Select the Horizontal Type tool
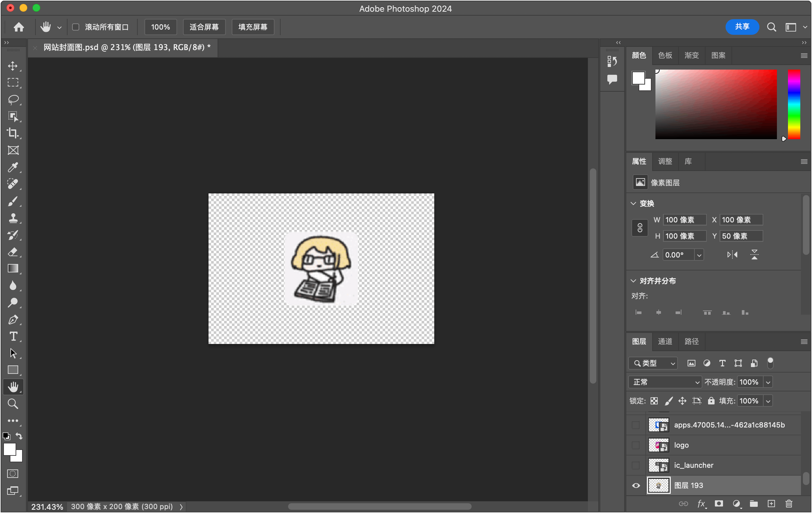 click(x=13, y=336)
